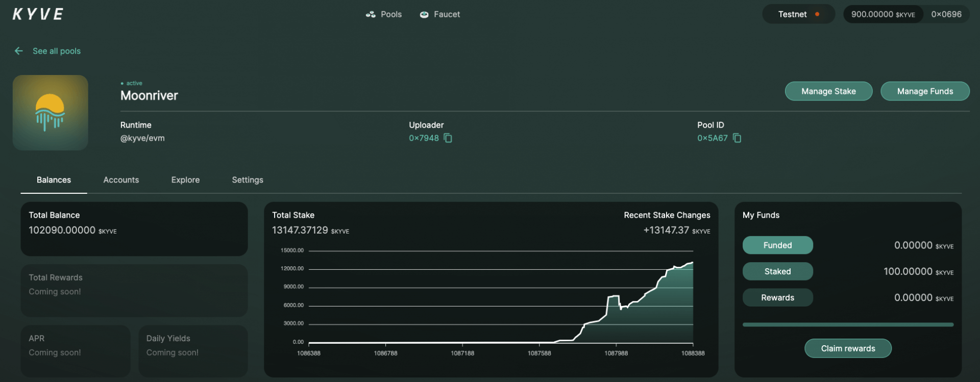Click the back arrow beside See all pools

(x=19, y=51)
